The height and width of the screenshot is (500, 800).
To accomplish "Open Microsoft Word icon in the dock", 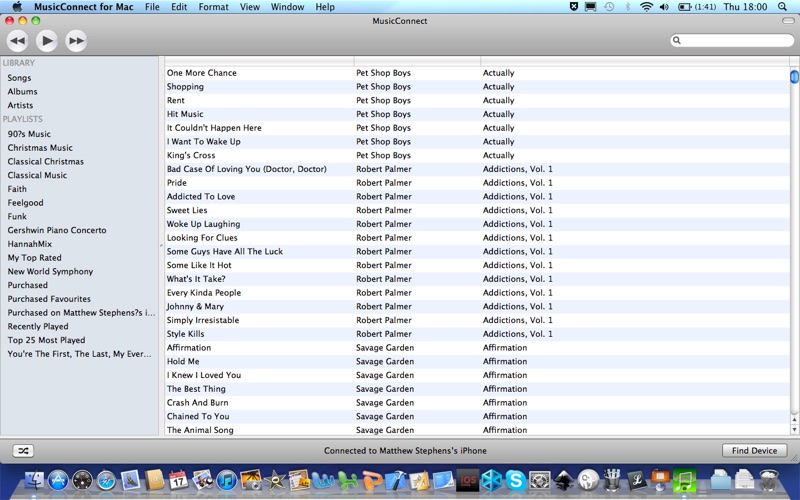I will (323, 480).
